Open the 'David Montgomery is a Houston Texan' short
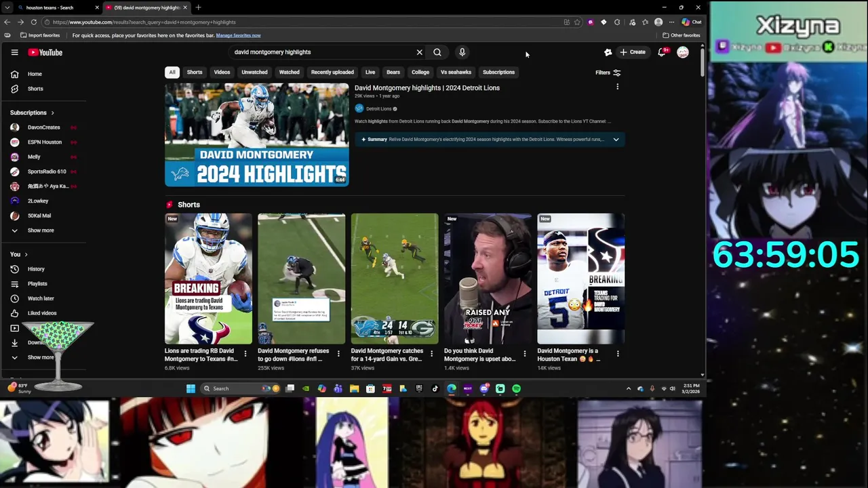Viewport: 868px width, 488px height. pyautogui.click(x=581, y=279)
